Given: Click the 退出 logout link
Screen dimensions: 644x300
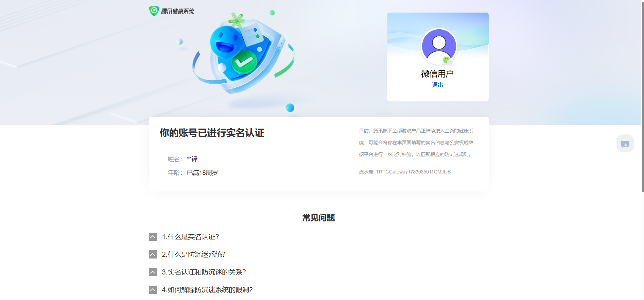Looking at the screenshot, I should point(437,85).
